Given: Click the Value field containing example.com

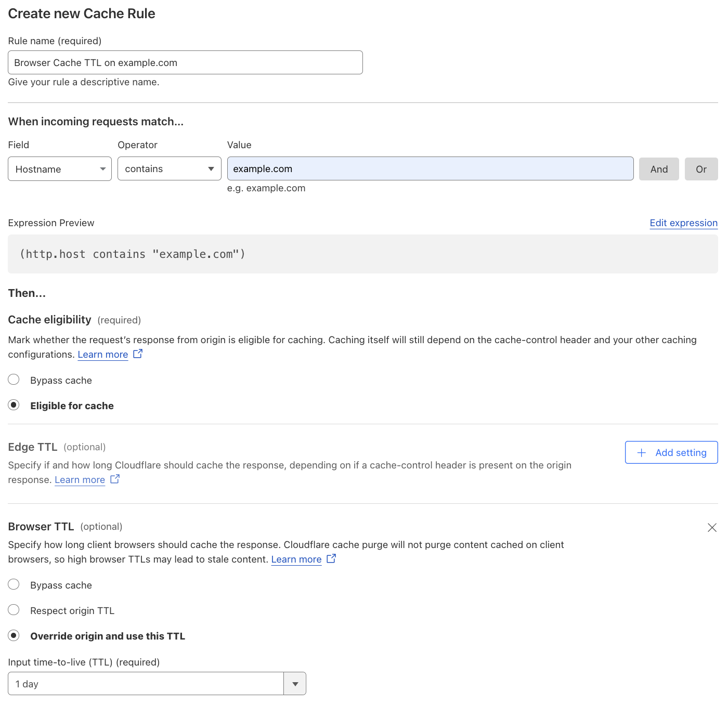Looking at the screenshot, I should point(430,168).
